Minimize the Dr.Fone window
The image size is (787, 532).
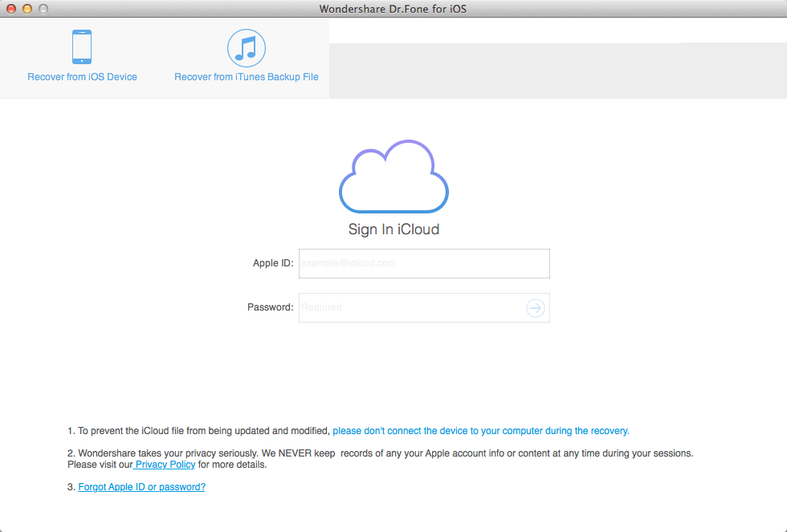tap(27, 9)
